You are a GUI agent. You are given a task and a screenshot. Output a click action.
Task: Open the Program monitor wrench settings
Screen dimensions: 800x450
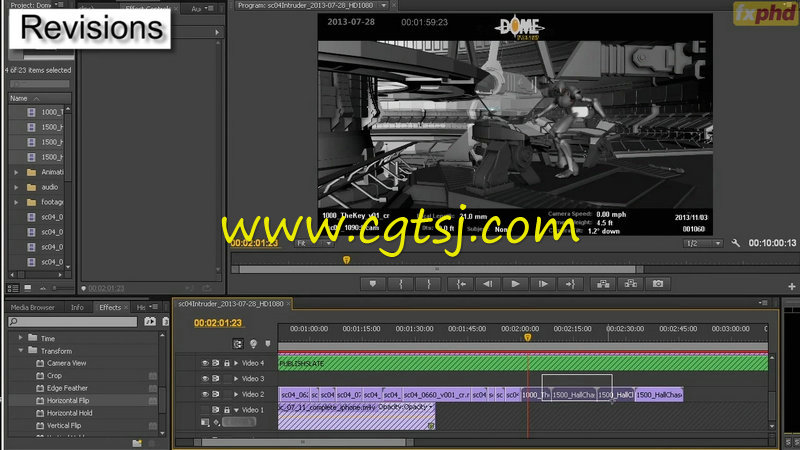tap(735, 243)
